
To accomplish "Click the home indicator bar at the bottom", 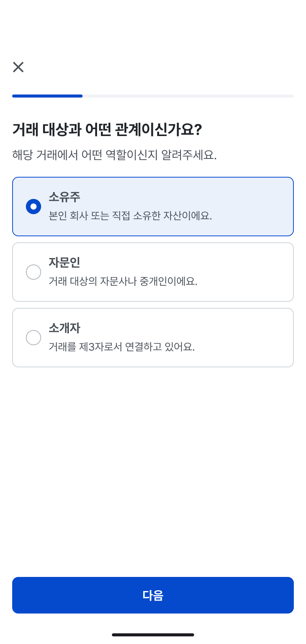I will (153, 635).
